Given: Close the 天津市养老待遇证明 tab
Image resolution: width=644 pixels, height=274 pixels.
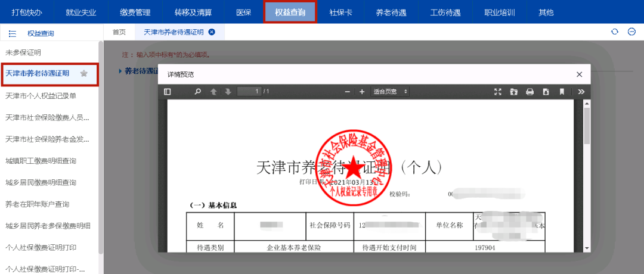Looking at the screenshot, I should click(212, 32).
